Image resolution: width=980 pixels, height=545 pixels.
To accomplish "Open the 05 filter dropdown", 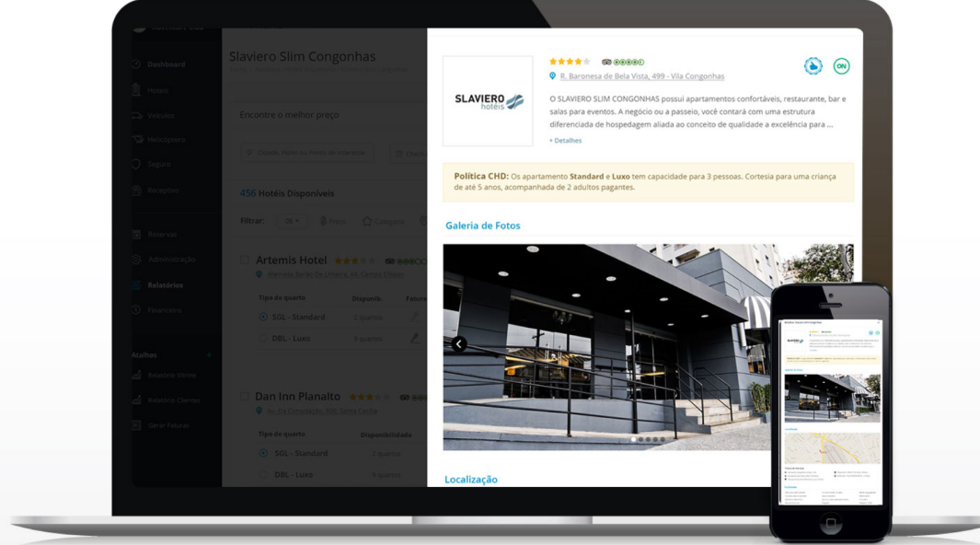I will point(291,221).
